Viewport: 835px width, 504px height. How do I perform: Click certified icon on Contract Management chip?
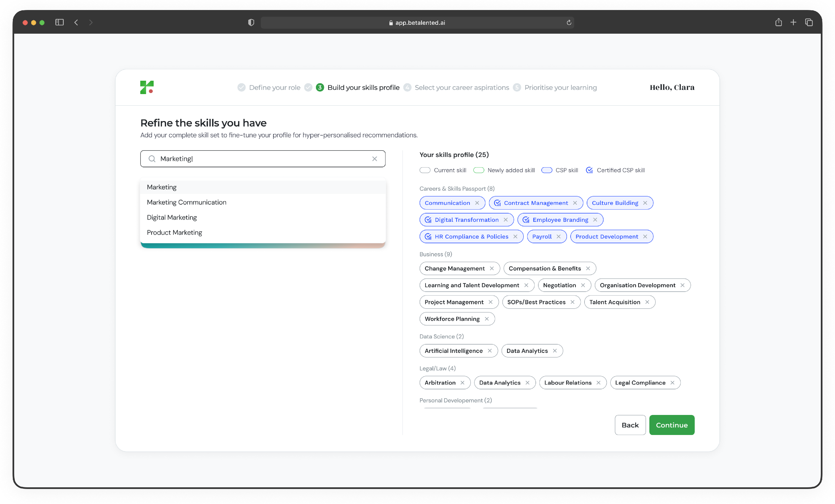pos(497,203)
